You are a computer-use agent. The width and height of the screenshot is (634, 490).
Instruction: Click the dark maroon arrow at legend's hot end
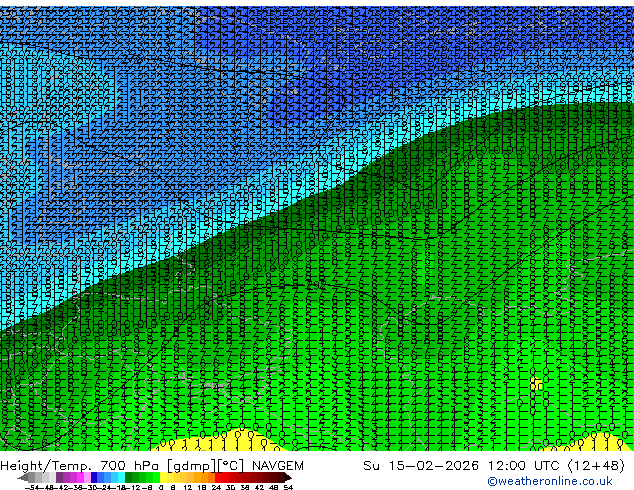287,477
